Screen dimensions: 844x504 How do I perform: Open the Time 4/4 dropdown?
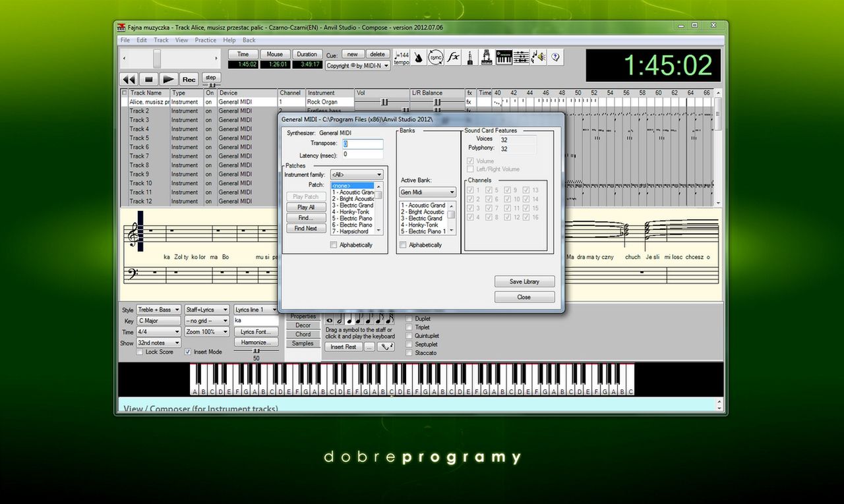tap(158, 332)
